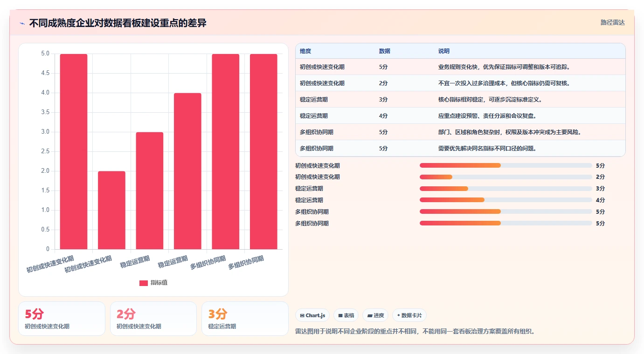Viewport: 644px width, 354px height.
Task: Select the 表格 chip
Action: click(346, 315)
